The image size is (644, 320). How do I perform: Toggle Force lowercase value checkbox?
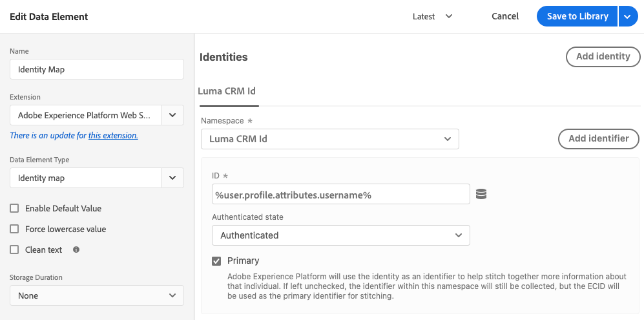14,229
